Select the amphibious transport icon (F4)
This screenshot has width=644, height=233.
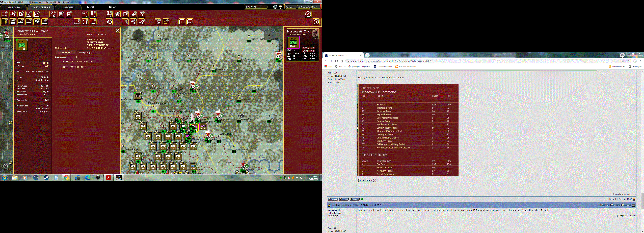point(29,22)
